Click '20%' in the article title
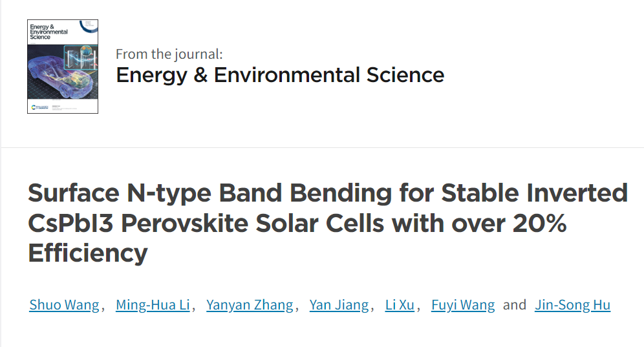Screen dimensions: 644x347 tap(540, 224)
